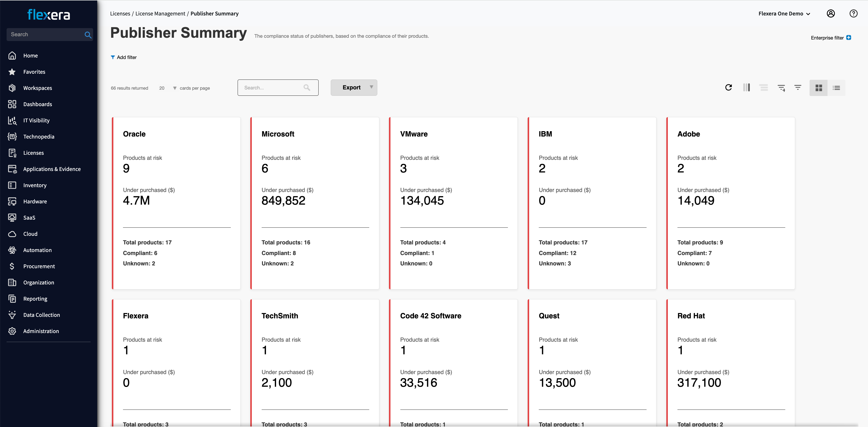This screenshot has height=427, width=868.
Task: Open Applications & Evidence
Action: (x=52, y=169)
